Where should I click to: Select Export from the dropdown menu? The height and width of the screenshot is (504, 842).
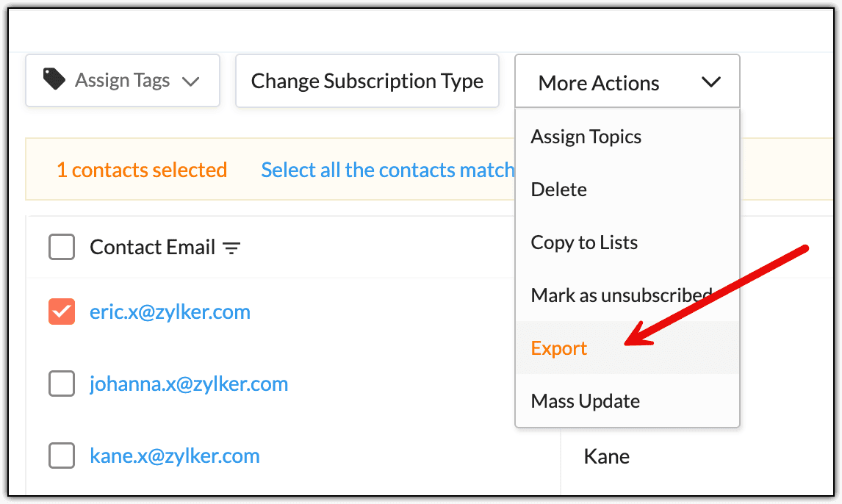559,348
